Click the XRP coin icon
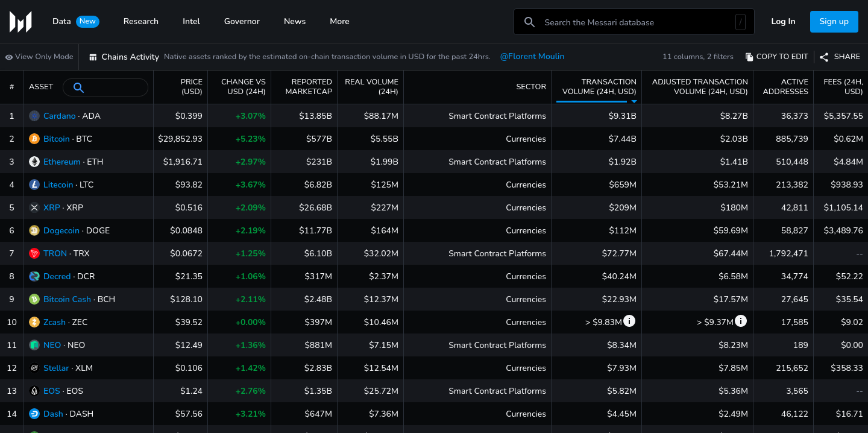 [x=34, y=207]
